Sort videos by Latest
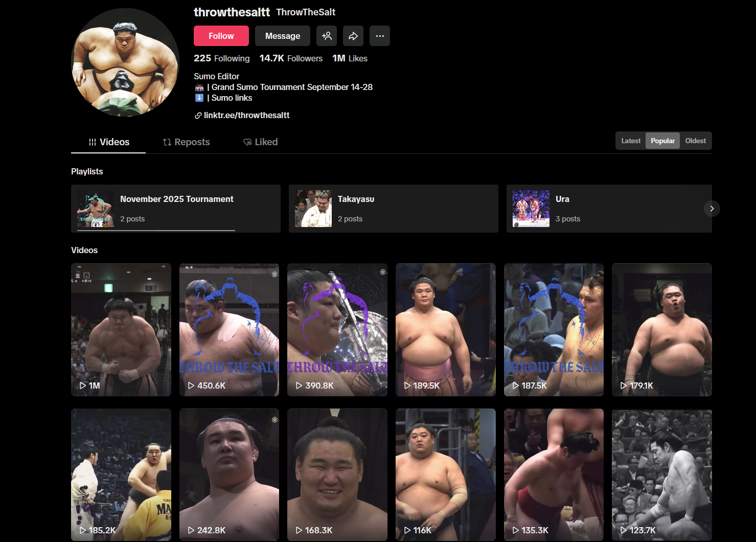Image resolution: width=756 pixels, height=542 pixels. tap(631, 141)
